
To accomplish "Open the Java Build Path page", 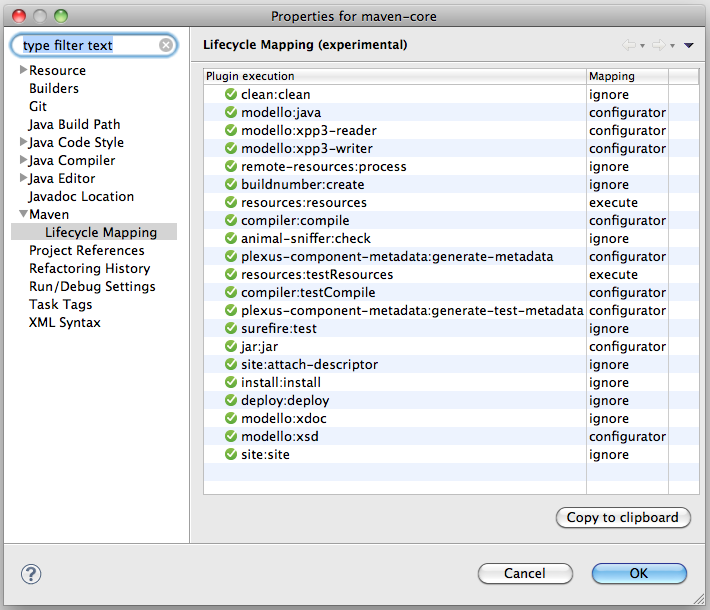I will (x=75, y=125).
